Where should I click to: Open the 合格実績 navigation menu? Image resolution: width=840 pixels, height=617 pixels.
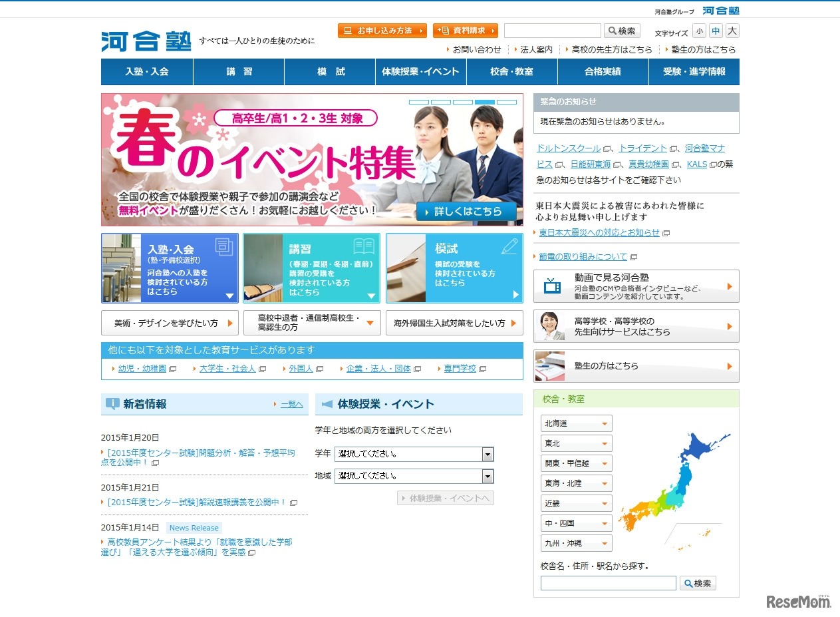(603, 72)
